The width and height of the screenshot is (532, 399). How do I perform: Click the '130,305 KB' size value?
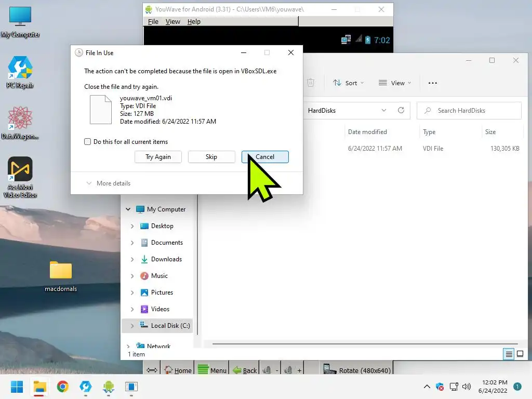(505, 148)
